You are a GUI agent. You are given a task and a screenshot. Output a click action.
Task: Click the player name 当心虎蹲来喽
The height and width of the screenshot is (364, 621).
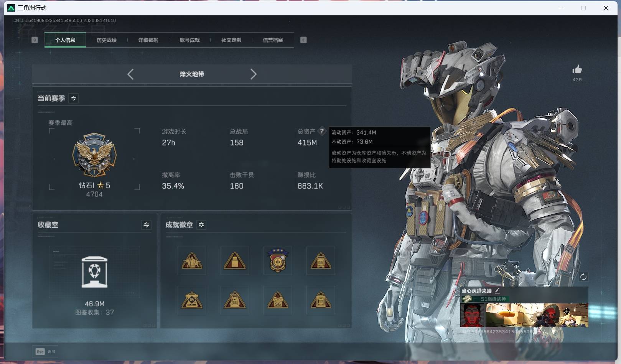476,291
